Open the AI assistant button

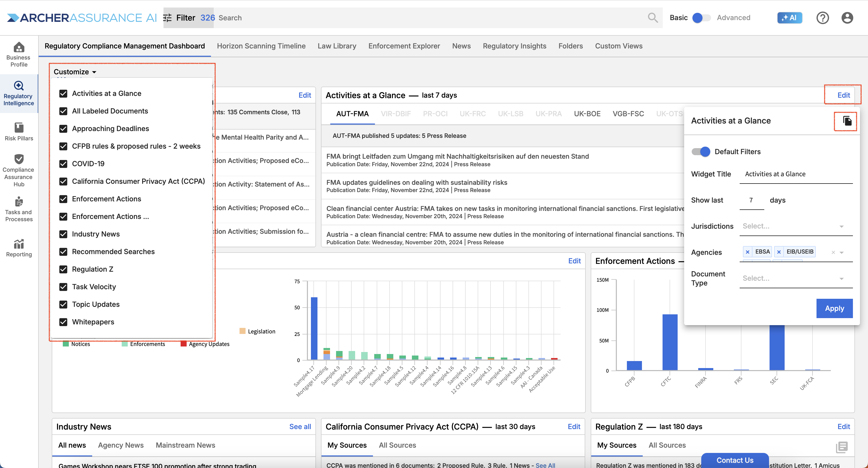[789, 18]
